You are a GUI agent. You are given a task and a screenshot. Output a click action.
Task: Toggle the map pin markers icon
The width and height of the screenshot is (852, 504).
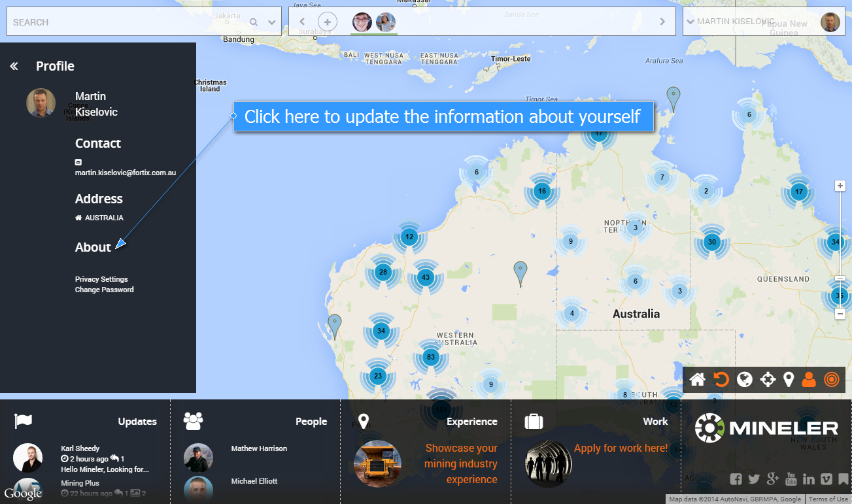(789, 380)
